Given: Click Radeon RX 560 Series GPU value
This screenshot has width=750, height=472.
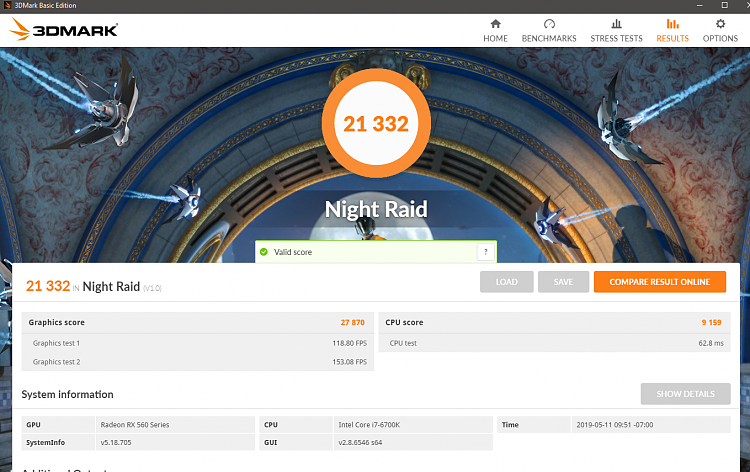Looking at the screenshot, I should pyautogui.click(x=135, y=425).
